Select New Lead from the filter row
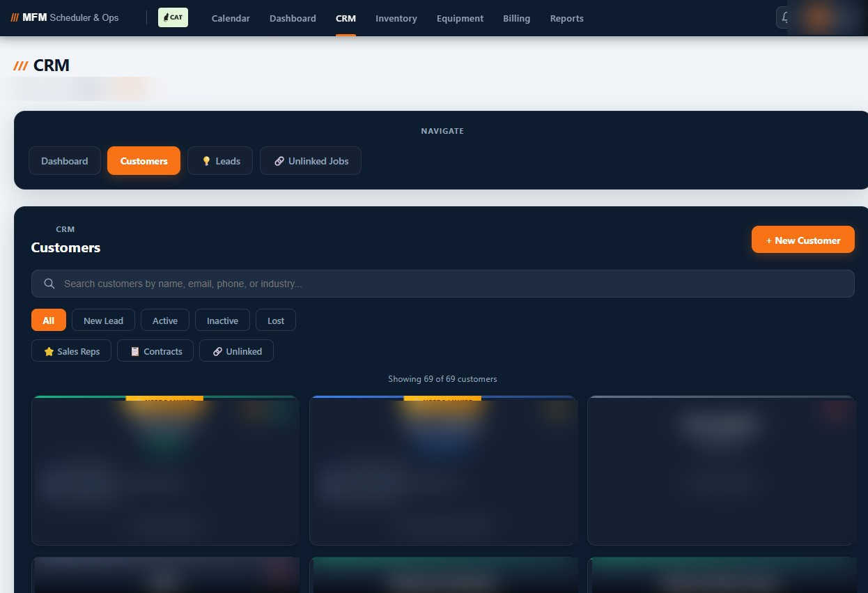The image size is (868, 593). coord(103,320)
